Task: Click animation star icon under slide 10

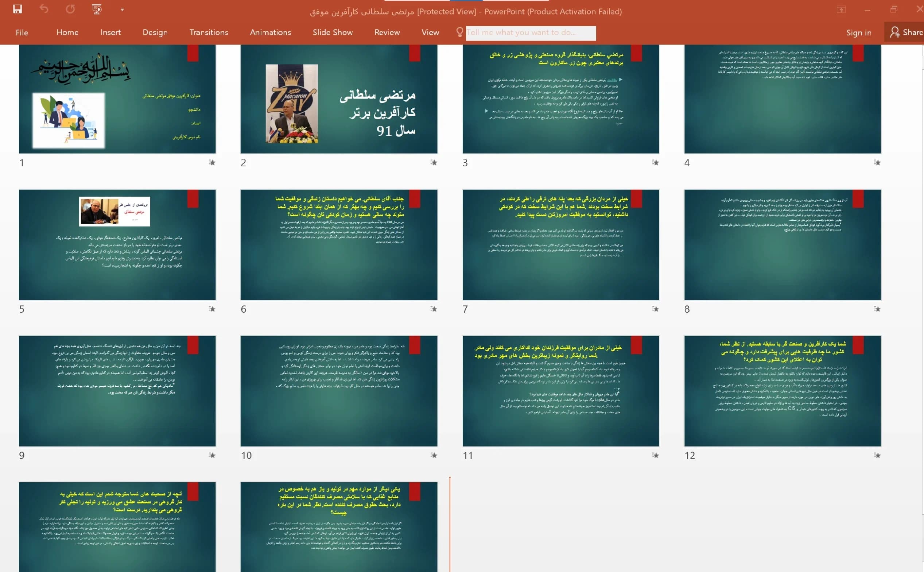Action: pyautogui.click(x=434, y=455)
